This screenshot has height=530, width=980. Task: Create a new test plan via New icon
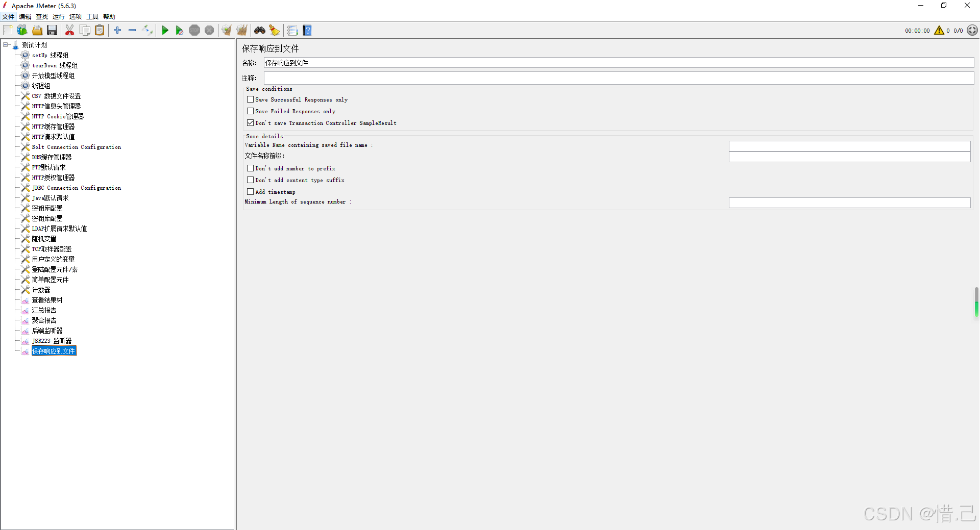(x=8, y=31)
